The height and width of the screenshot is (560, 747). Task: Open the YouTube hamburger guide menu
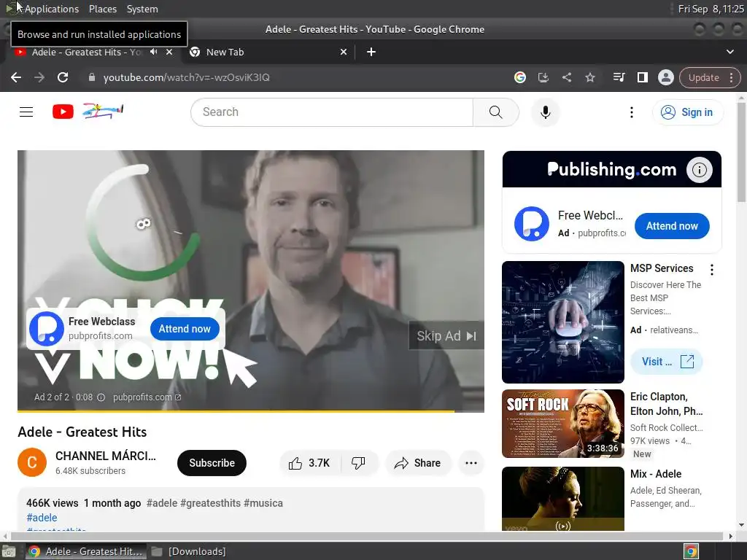click(x=26, y=112)
